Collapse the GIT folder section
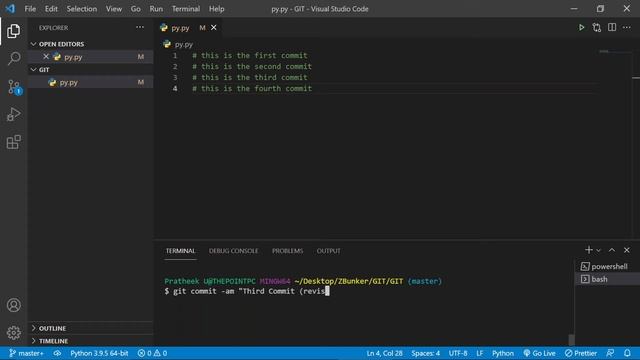 pos(44,70)
